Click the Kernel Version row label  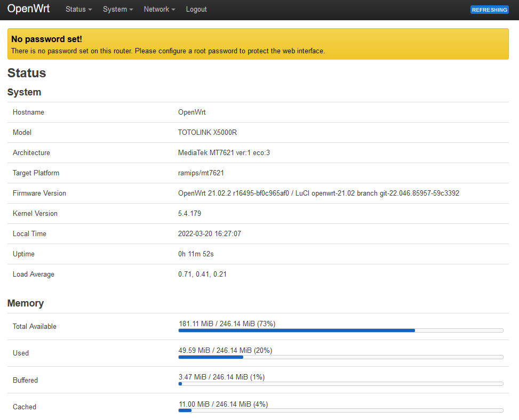point(35,213)
